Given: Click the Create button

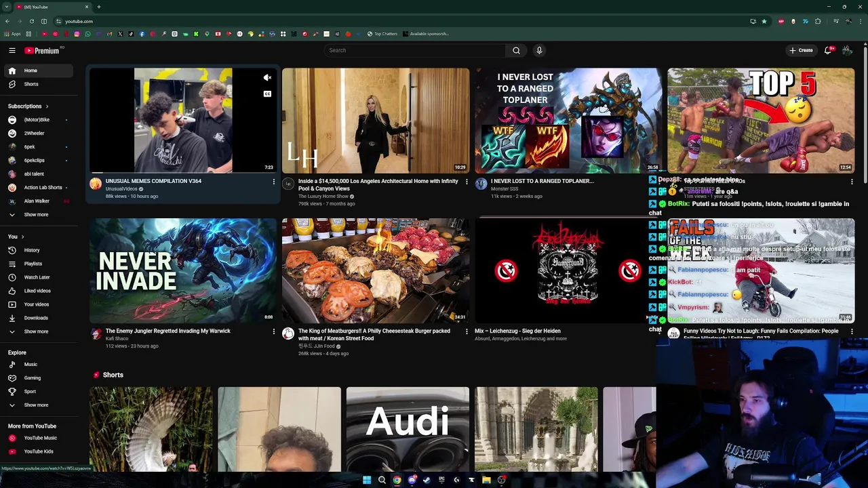Looking at the screenshot, I should [801, 50].
